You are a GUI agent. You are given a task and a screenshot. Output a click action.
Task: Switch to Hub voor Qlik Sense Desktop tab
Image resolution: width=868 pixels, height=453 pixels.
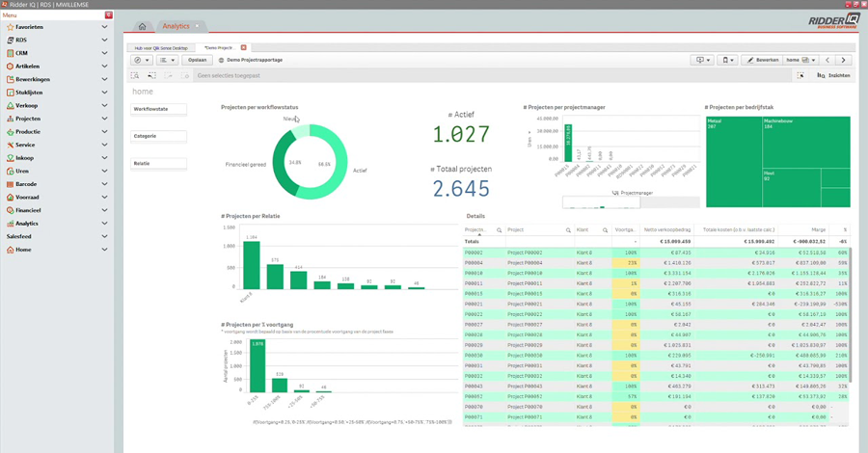[161, 48]
